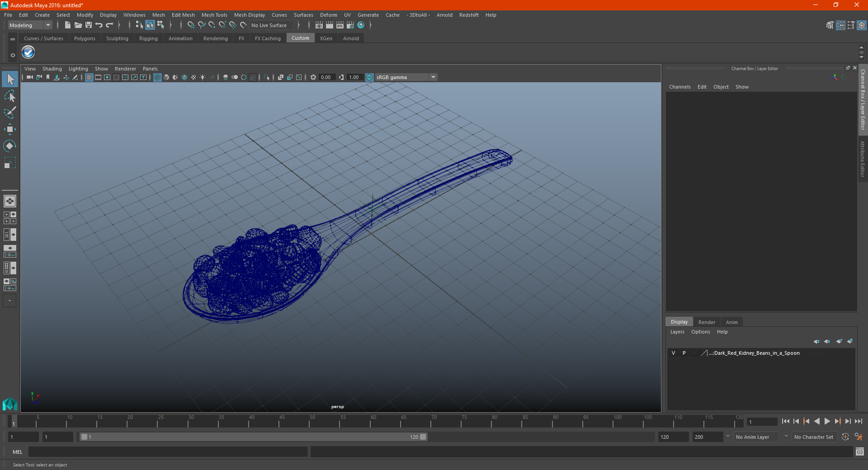
Task: Choose the Move tool in the toolbox
Action: click(x=10, y=129)
